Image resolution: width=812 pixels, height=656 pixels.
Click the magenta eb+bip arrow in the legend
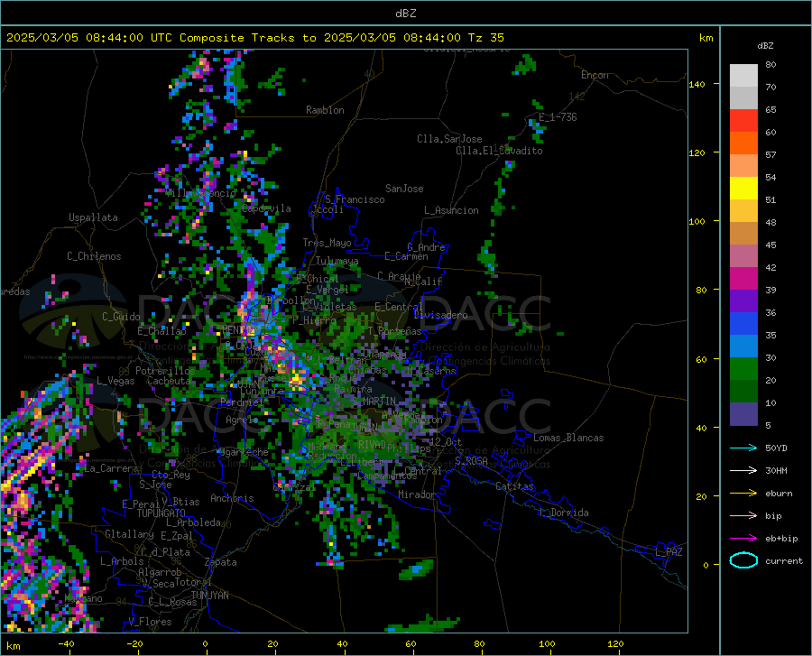(743, 539)
